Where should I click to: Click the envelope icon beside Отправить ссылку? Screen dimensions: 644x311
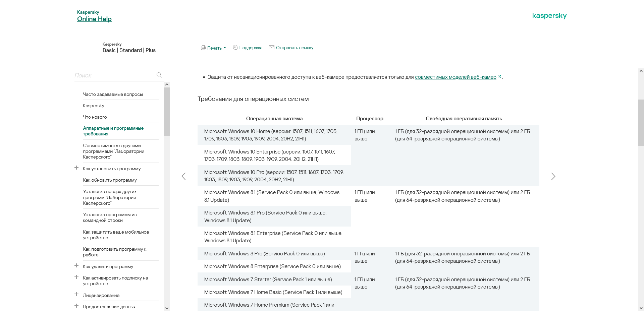(x=272, y=47)
